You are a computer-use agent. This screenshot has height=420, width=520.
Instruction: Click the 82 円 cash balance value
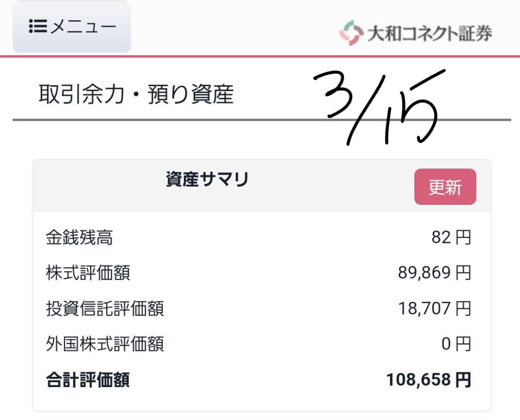coord(451,237)
